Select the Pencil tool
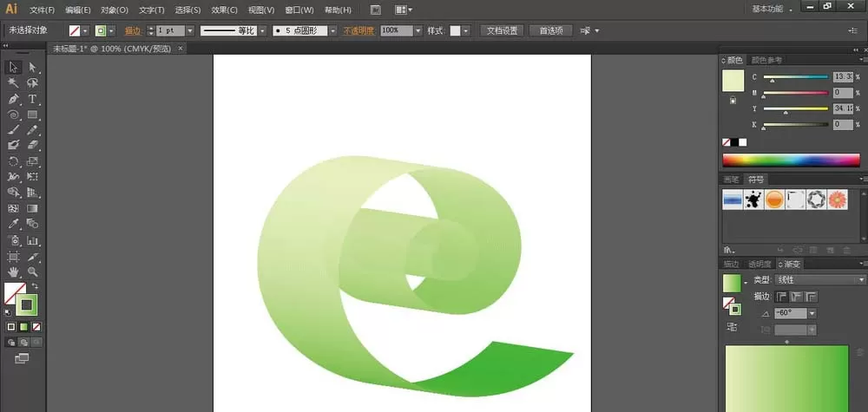Image resolution: width=868 pixels, height=412 pixels. (33, 130)
